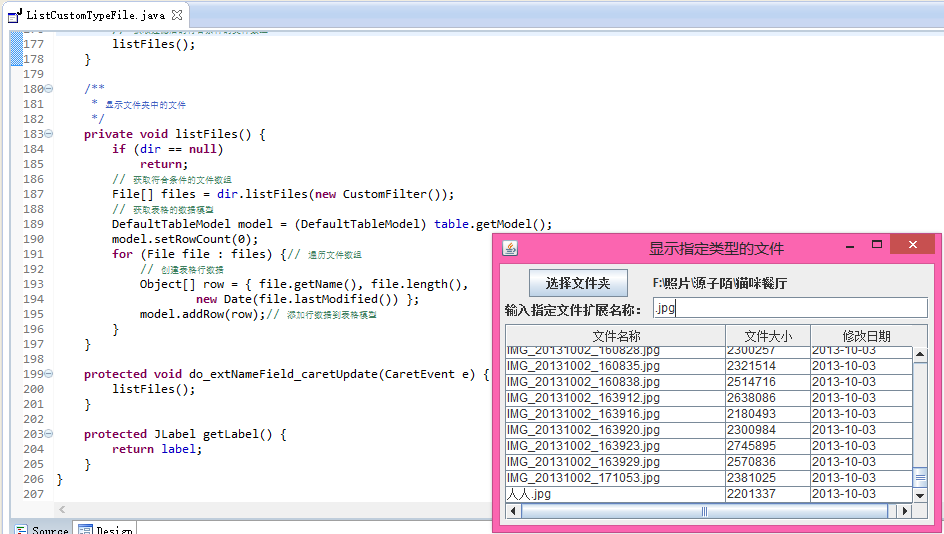Collapse the listFiles method at line 183
Screen dimensions: 944x534
[49, 134]
